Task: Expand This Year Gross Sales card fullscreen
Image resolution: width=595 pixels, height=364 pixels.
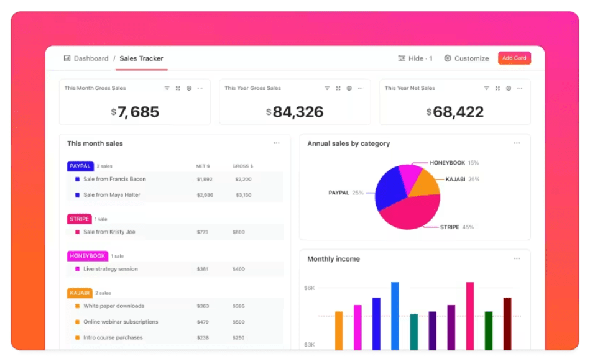Action: [x=338, y=88]
